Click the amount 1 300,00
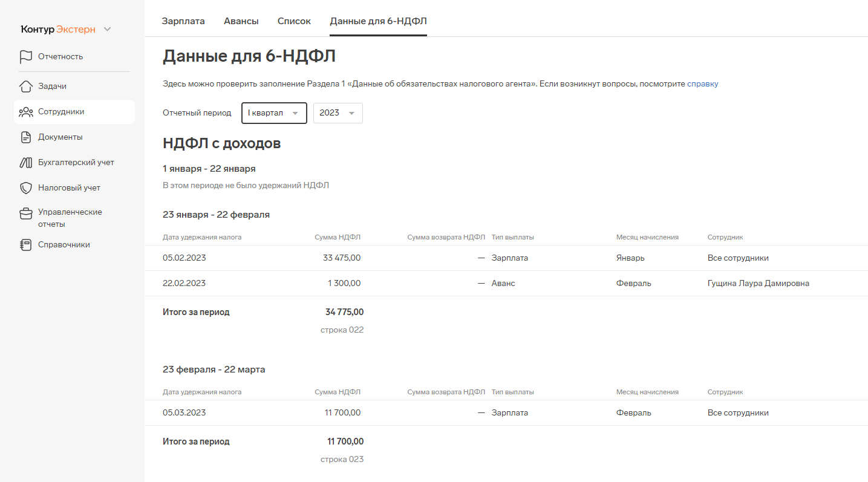868x482 pixels. click(344, 284)
